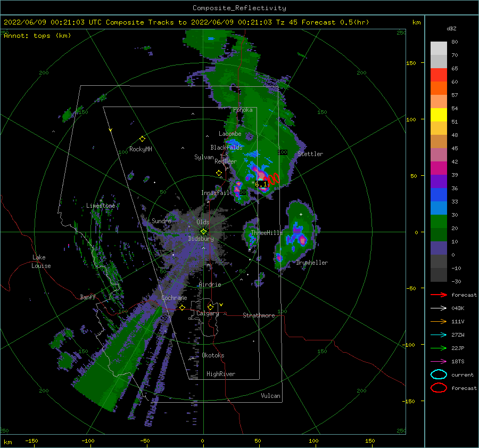The image size is (479, 448).
Task: Click the UTC Composite Tracks timestamp line
Action: pyautogui.click(x=186, y=22)
